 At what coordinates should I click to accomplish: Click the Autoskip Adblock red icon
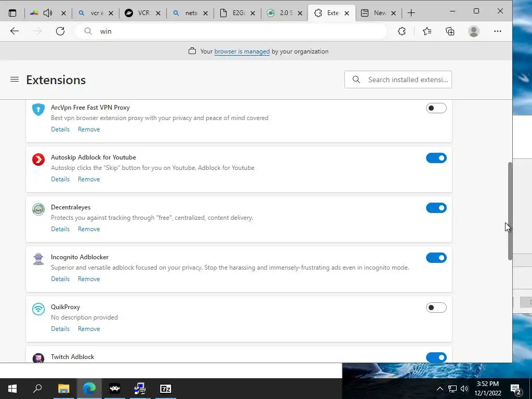coord(38,159)
